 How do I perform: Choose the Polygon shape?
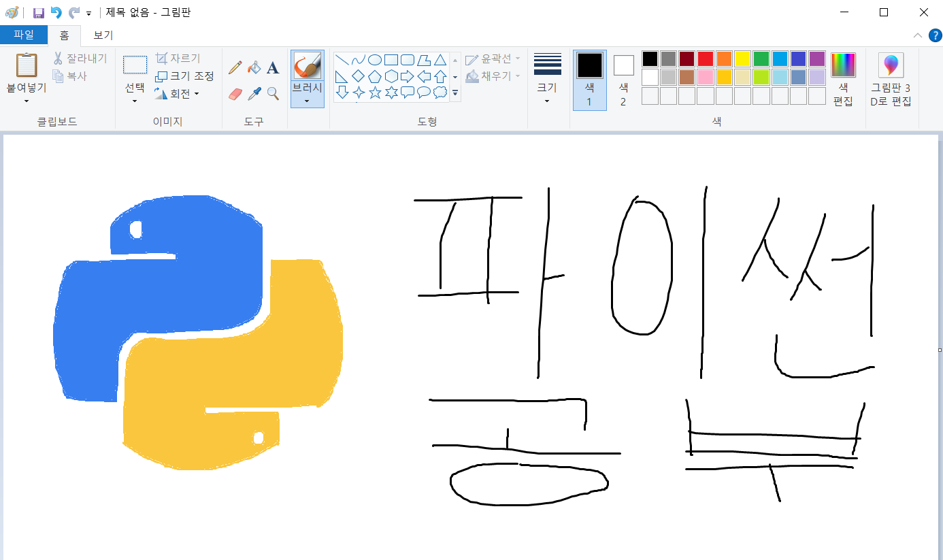(424, 60)
